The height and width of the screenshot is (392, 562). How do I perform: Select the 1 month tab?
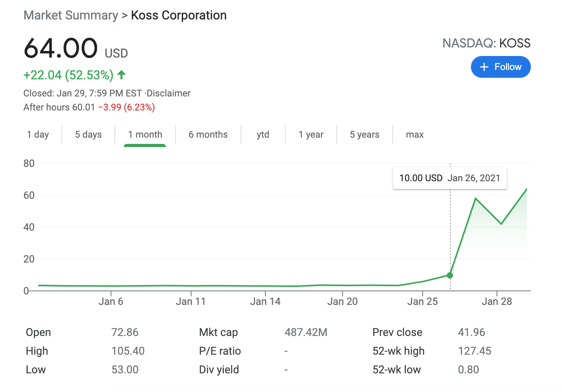click(x=145, y=135)
